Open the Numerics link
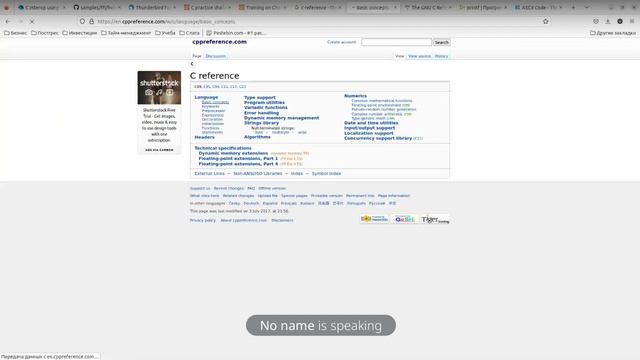 [x=355, y=96]
